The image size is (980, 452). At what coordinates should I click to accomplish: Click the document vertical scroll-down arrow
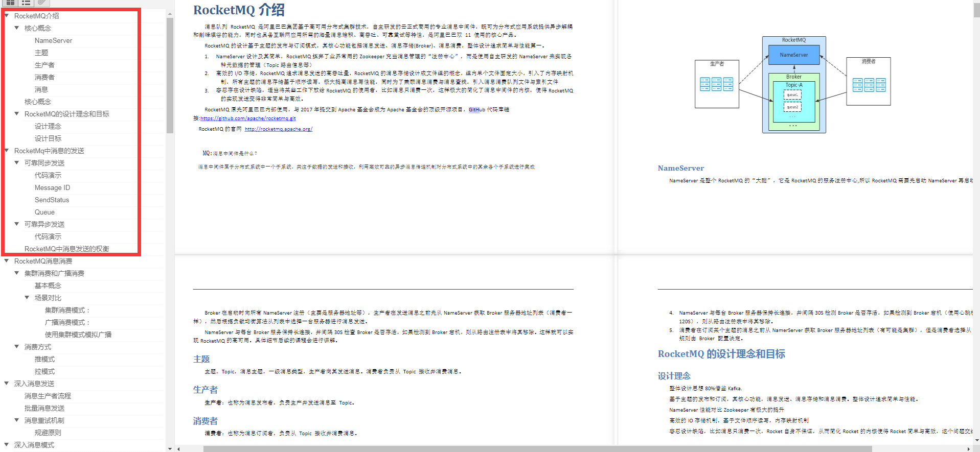(x=976, y=440)
